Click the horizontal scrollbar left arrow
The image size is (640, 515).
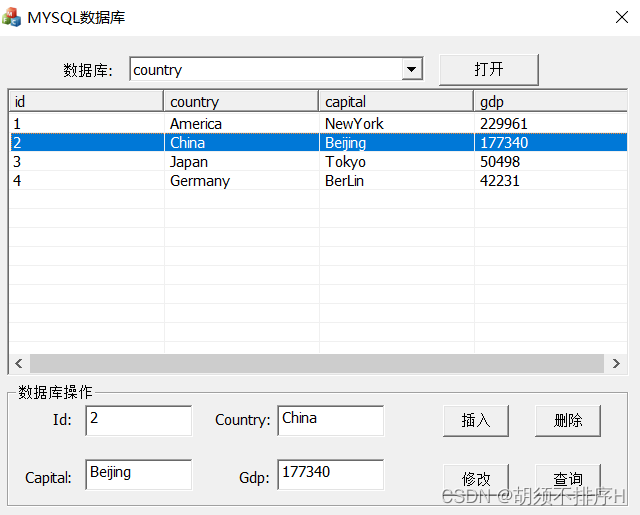[x=19, y=363]
